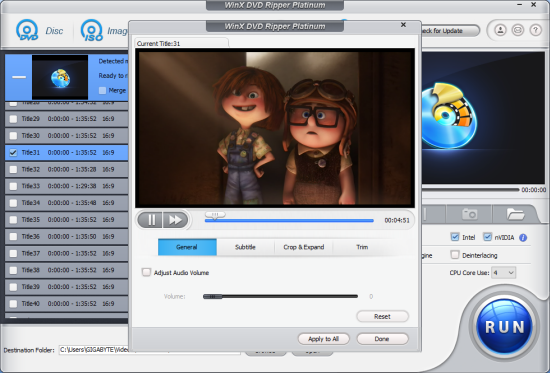Click the fast-forward preview button
The image size is (550, 373).
click(175, 220)
